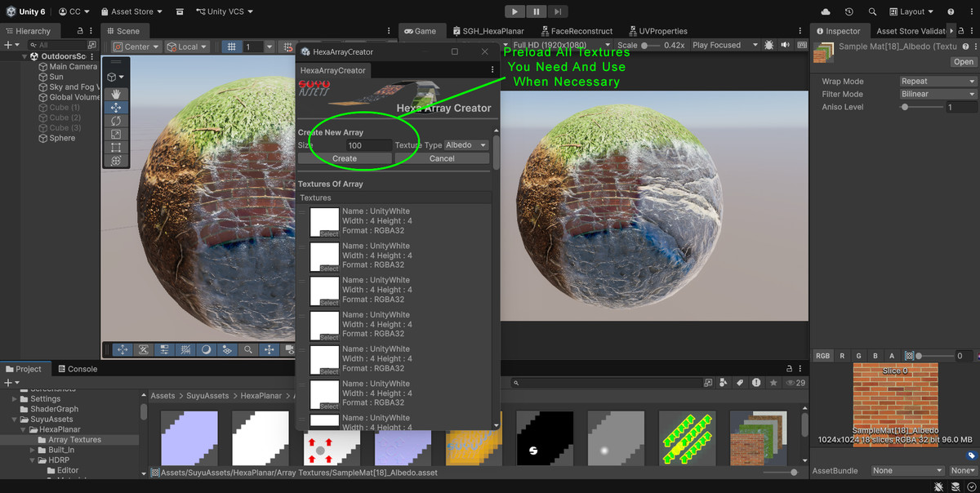The image size is (980, 493).
Task: Adjust the Aniso Level slider
Action: tap(921, 107)
